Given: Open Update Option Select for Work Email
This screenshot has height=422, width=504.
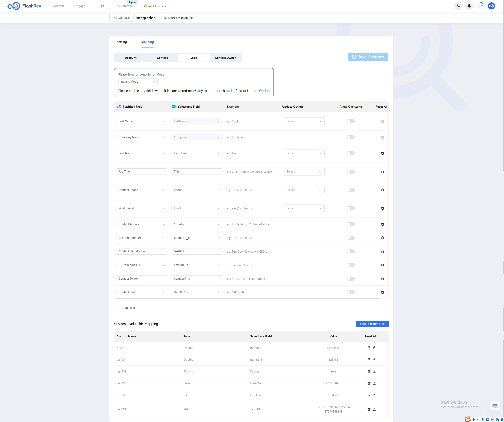Looking at the screenshot, I should (304, 208).
